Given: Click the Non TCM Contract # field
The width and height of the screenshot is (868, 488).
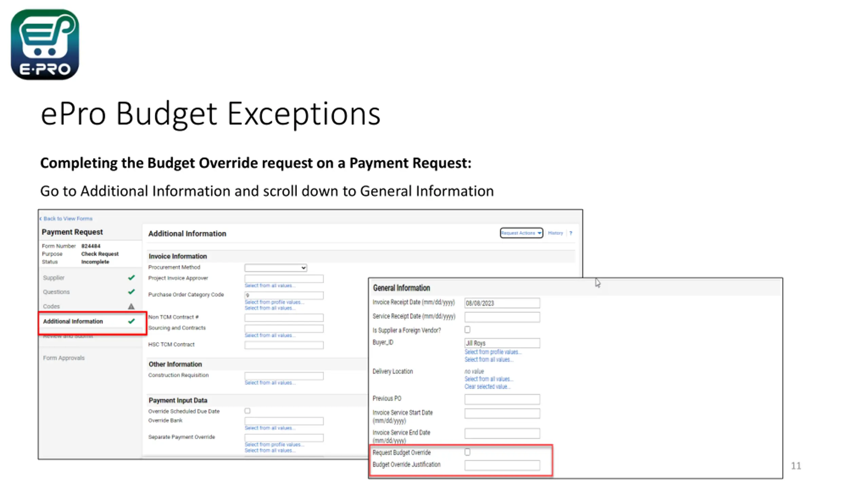Looking at the screenshot, I should coord(284,318).
